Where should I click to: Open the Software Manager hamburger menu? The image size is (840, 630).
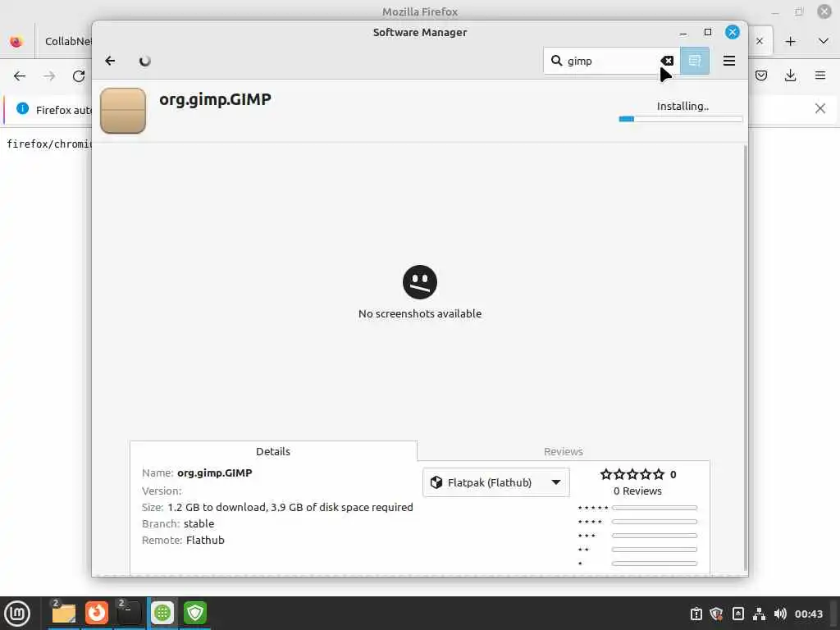729,61
